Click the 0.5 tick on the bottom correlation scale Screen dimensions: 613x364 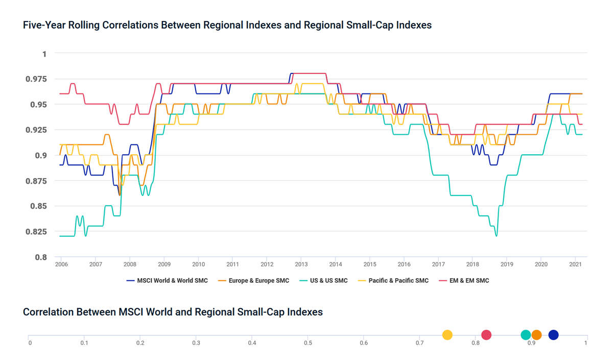coord(308,343)
